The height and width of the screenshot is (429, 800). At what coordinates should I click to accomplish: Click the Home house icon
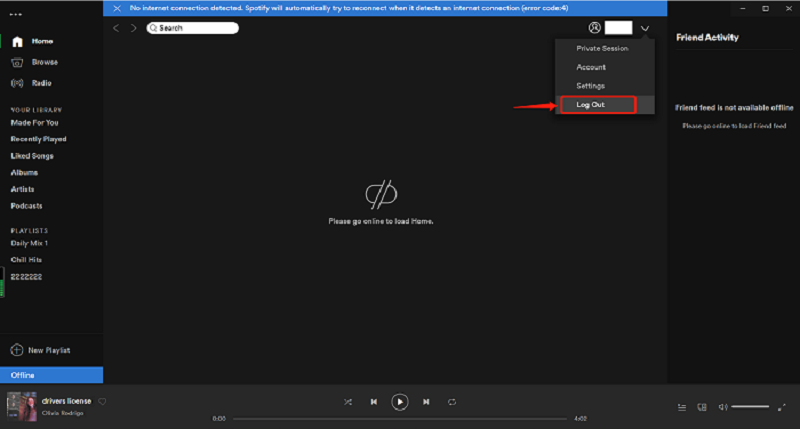click(x=17, y=42)
